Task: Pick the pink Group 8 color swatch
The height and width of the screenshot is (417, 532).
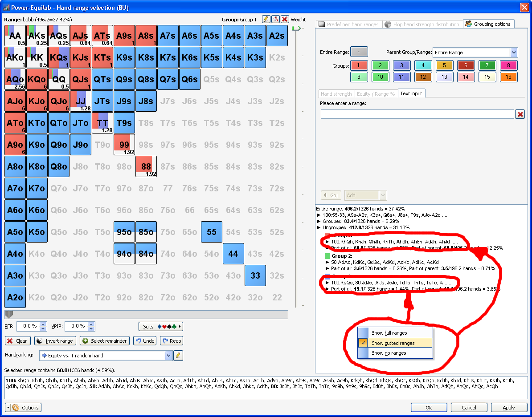Action: (x=508, y=65)
